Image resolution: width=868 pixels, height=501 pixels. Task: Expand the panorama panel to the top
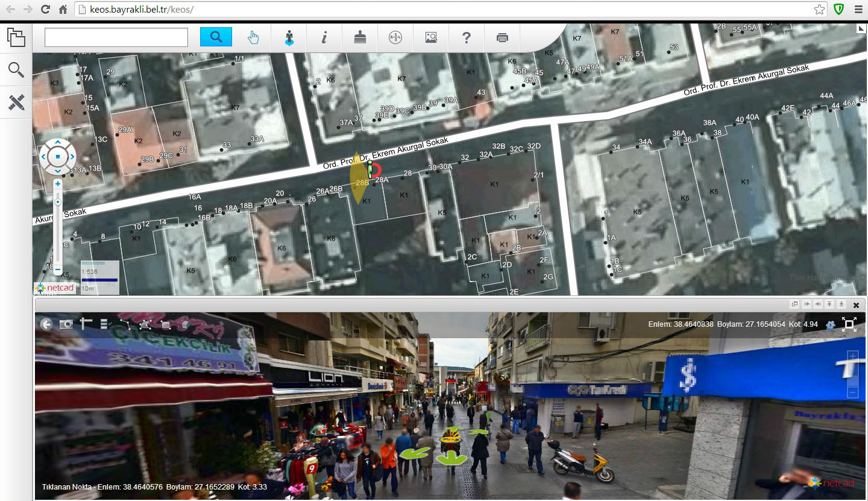(x=829, y=304)
